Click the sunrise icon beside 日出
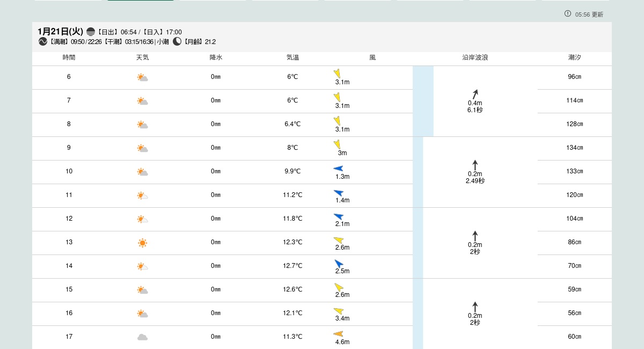The height and width of the screenshot is (349, 644). click(91, 32)
